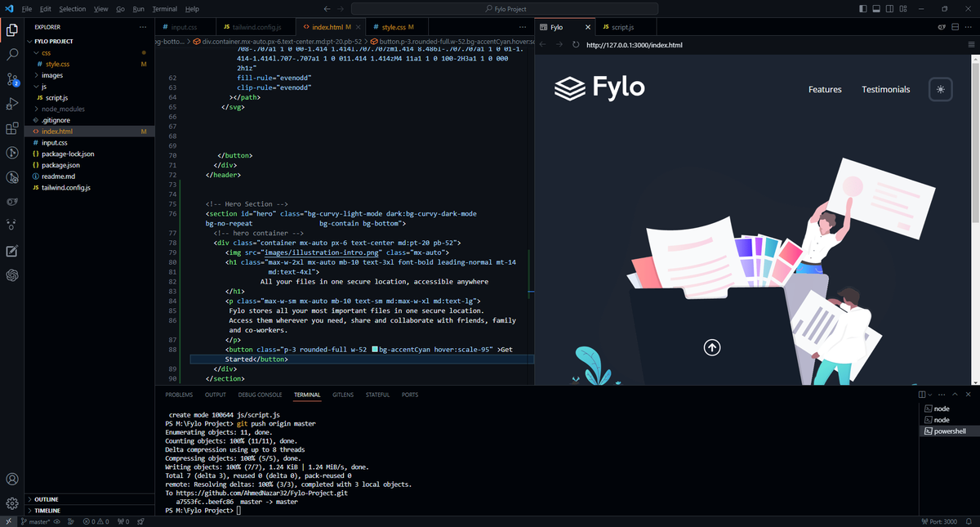980x527 pixels.
Task: Toggle the primary side bar visibility
Action: click(x=865, y=9)
